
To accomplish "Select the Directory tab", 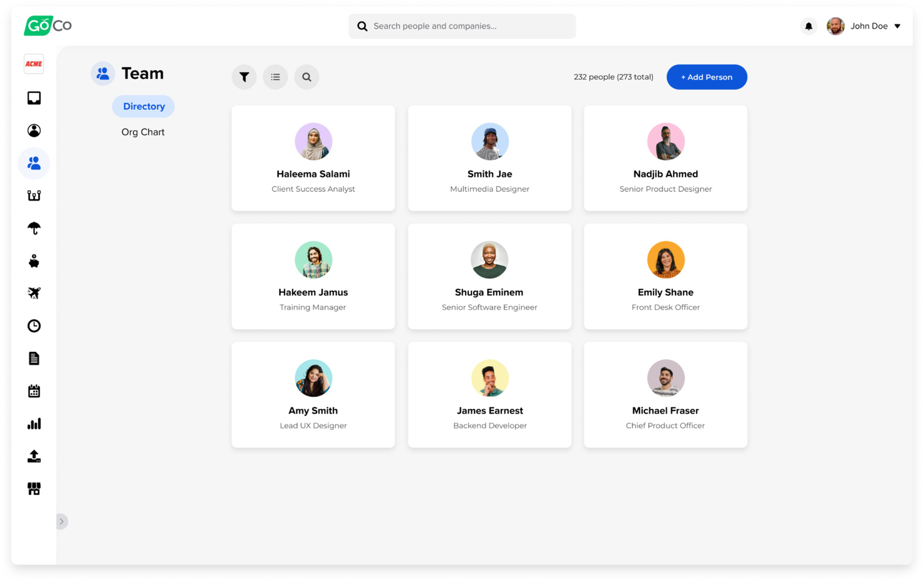I will pos(144,107).
